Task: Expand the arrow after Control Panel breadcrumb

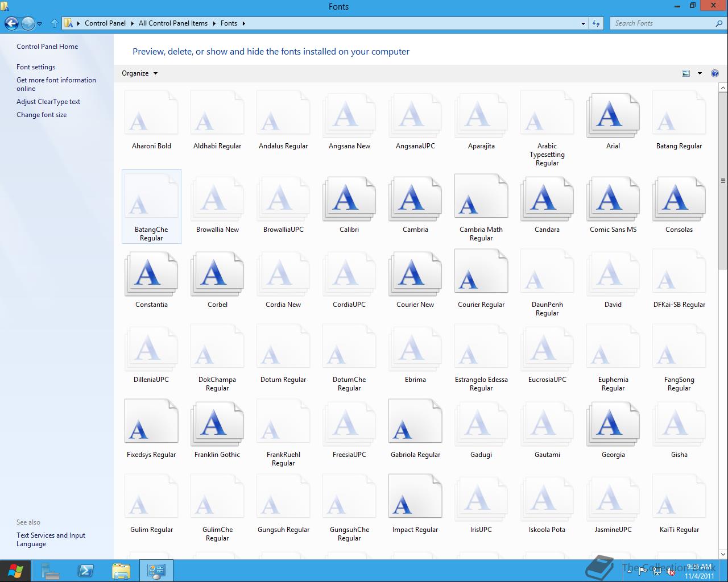Action: point(133,23)
